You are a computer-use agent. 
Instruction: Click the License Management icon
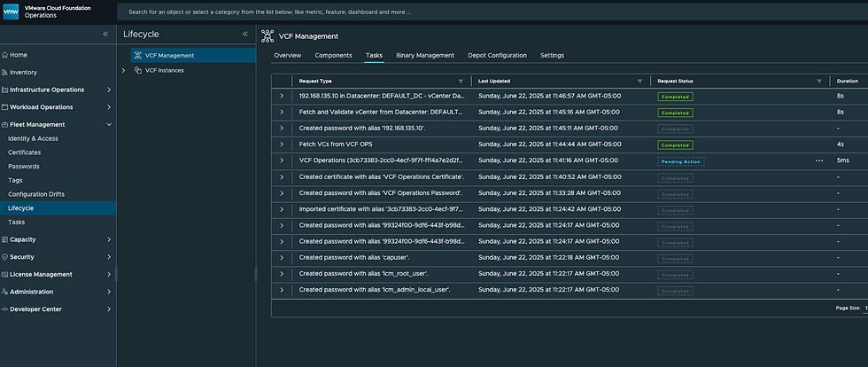[5, 275]
